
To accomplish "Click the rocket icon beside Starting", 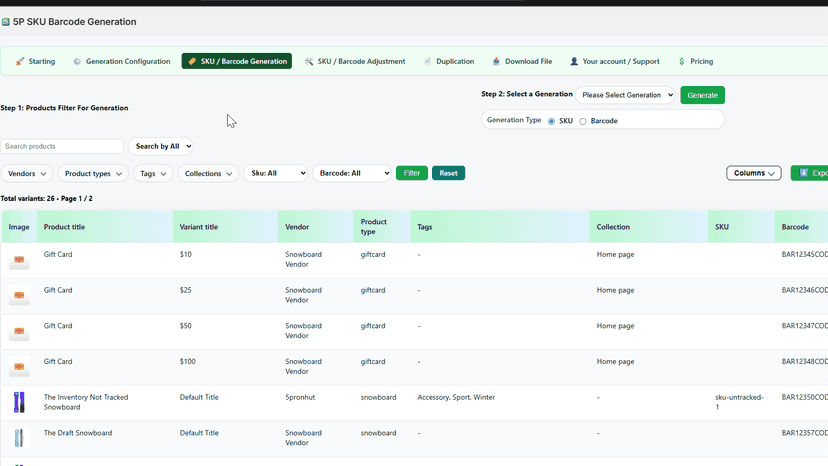I will click(x=20, y=61).
